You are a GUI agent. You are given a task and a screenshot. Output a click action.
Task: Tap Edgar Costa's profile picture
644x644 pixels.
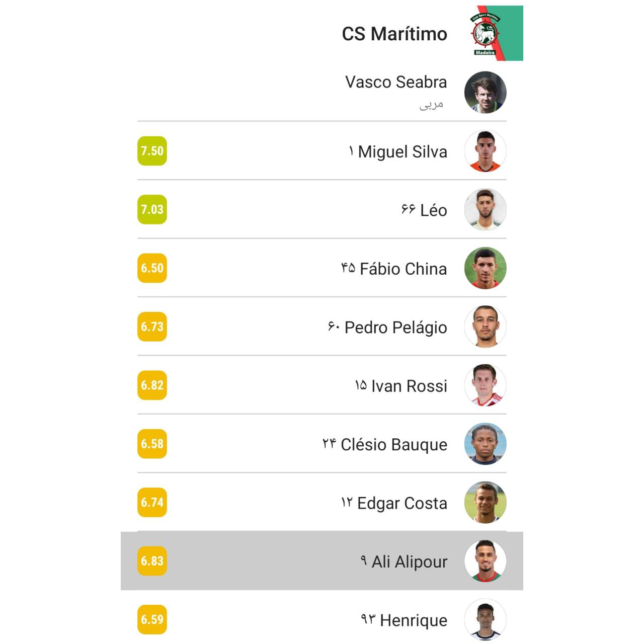click(485, 503)
